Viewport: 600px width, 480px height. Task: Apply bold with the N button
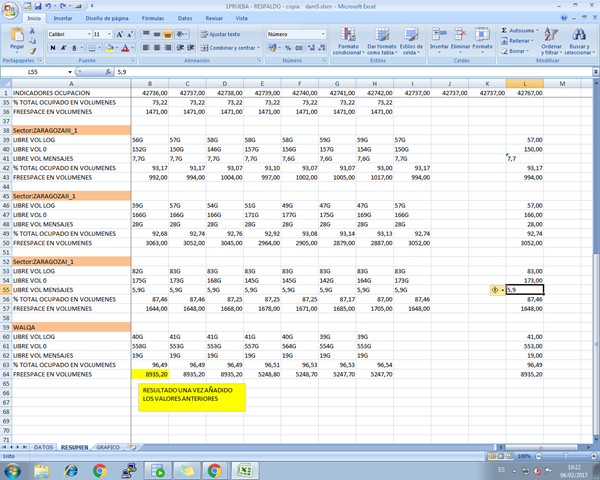(51, 48)
